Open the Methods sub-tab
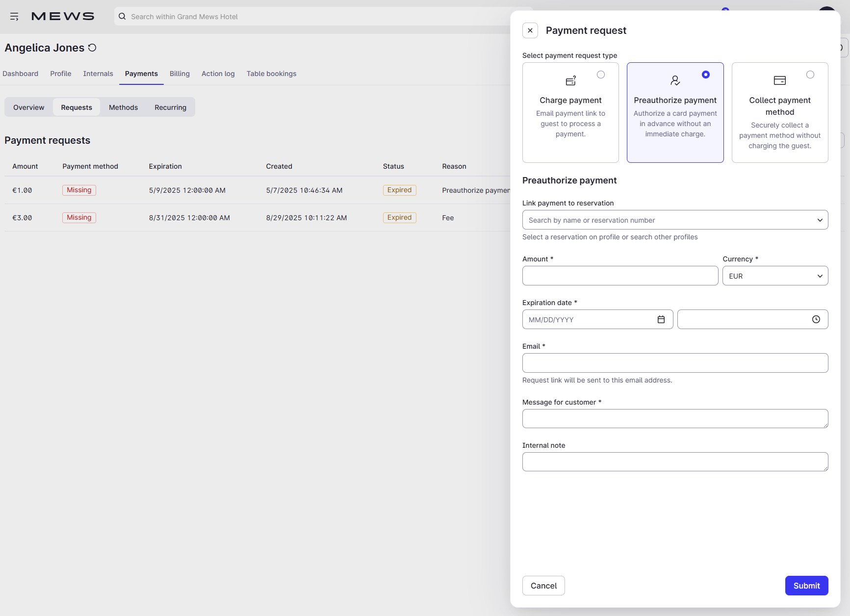Screen dimensions: 850x616 click(124, 107)
